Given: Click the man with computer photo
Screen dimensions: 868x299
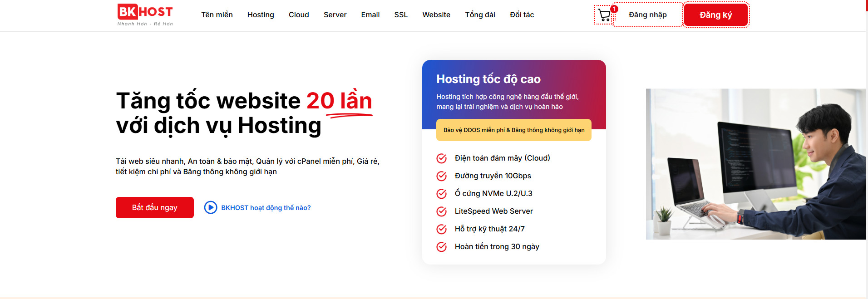Looking at the screenshot, I should pyautogui.click(x=756, y=164).
